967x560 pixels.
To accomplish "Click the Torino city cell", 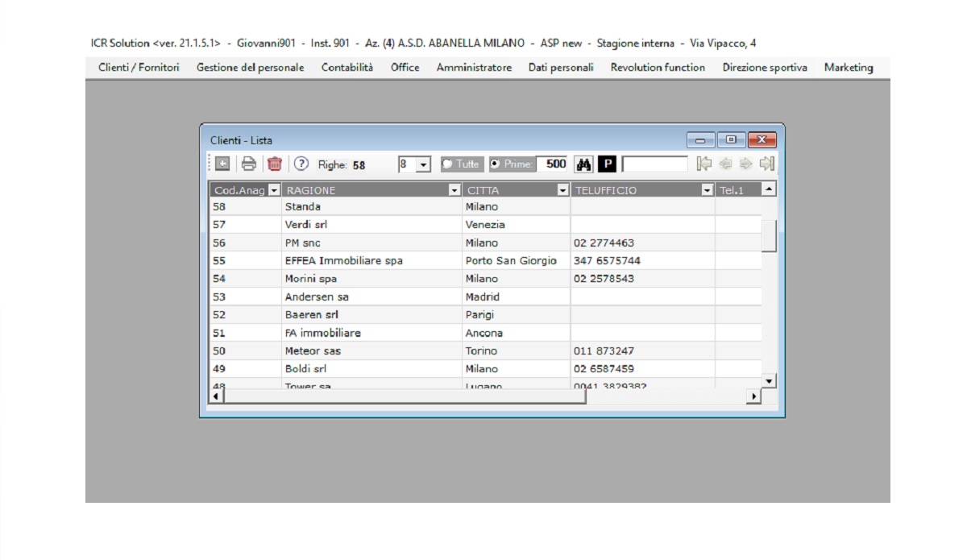I will pos(517,351).
